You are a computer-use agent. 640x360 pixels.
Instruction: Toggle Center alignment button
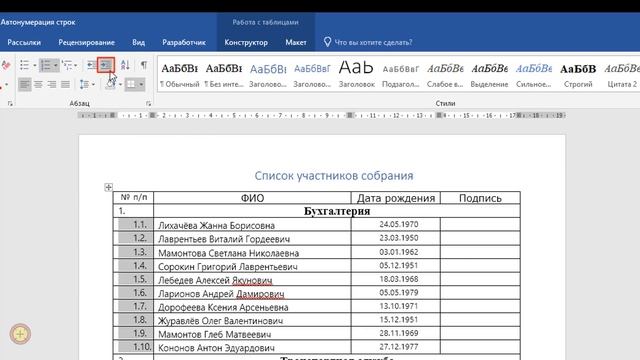(38, 84)
